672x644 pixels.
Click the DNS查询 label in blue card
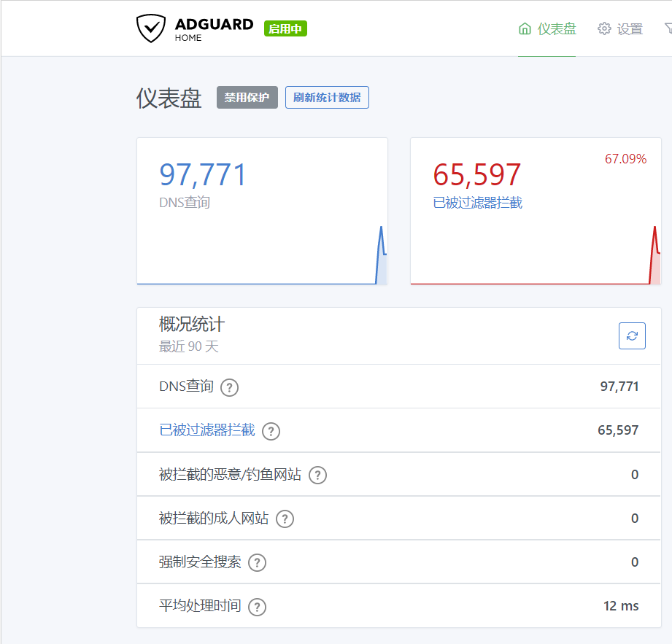coord(185,202)
